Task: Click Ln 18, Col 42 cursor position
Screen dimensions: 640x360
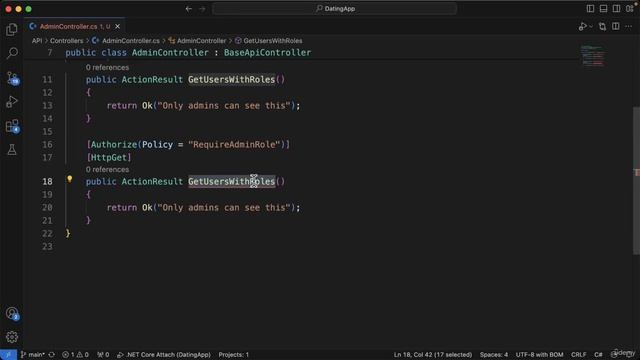Action: pos(433,355)
